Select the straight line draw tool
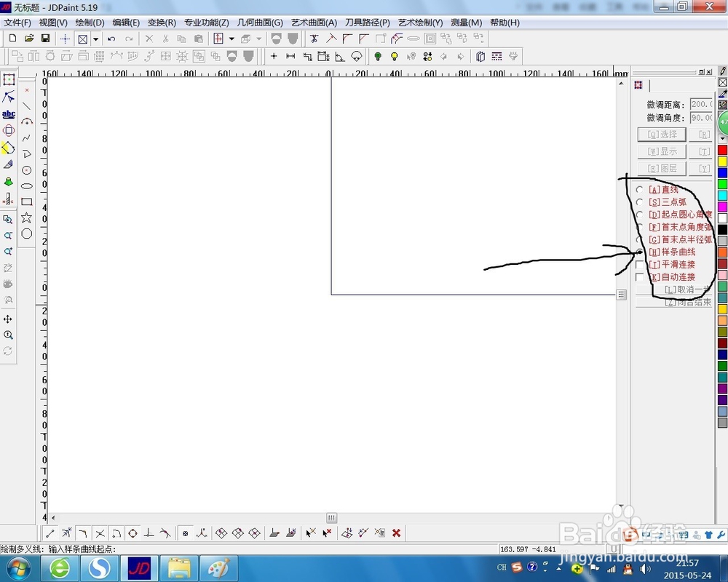This screenshot has width=728, height=582. pos(26,105)
